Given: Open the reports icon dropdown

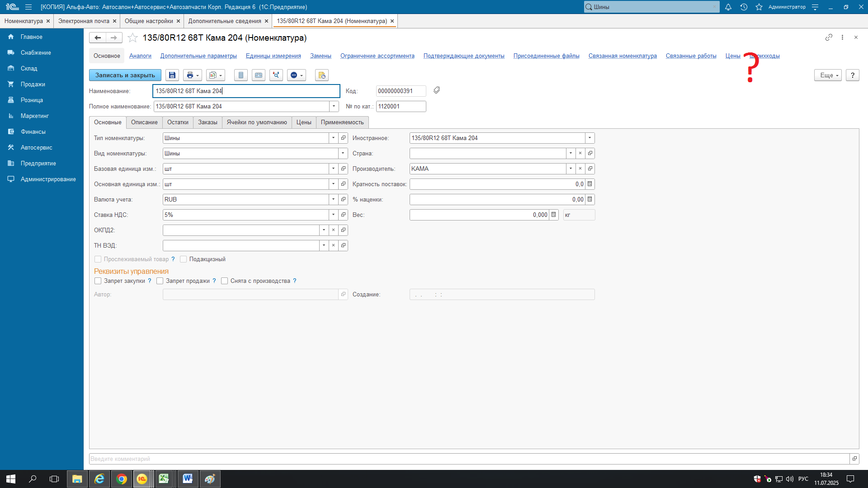Looking at the screenshot, I should [x=216, y=75].
